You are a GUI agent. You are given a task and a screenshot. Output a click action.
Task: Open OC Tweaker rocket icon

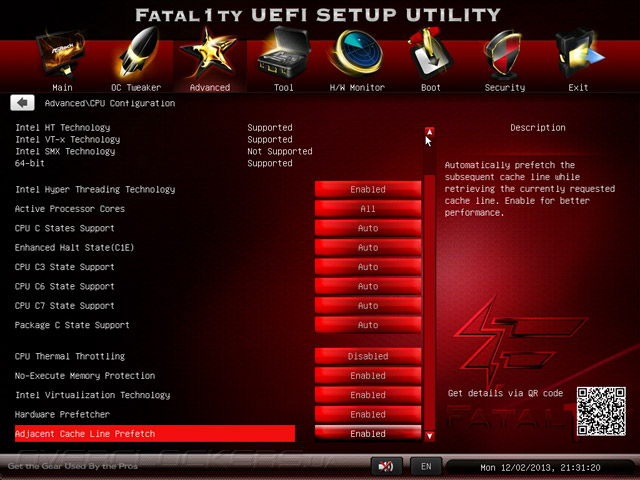pos(138,52)
